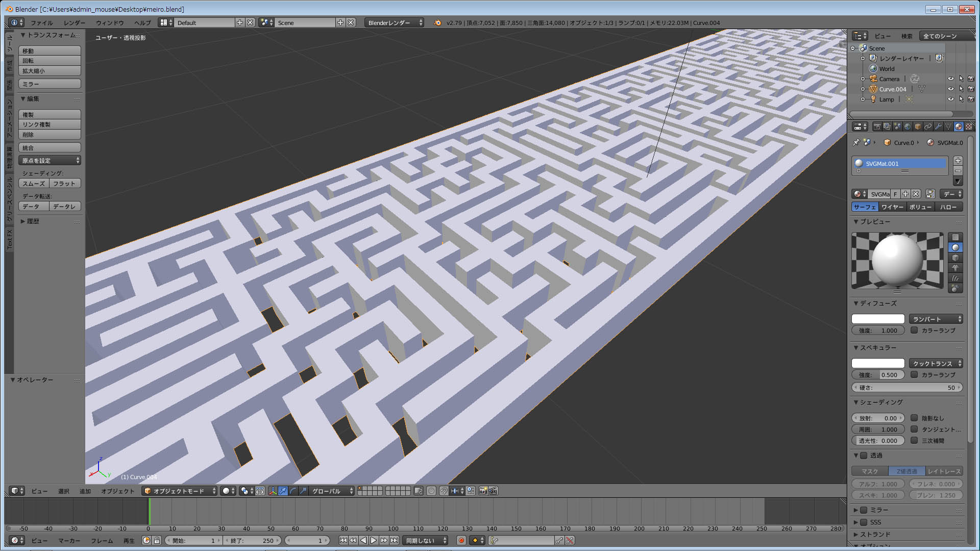Open the ファイル menu
Screen dimensions: 980x551
click(x=41, y=23)
